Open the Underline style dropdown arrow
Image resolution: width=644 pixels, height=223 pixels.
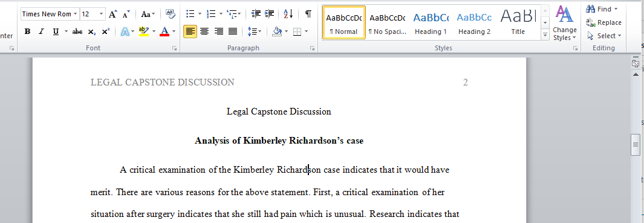[66, 32]
